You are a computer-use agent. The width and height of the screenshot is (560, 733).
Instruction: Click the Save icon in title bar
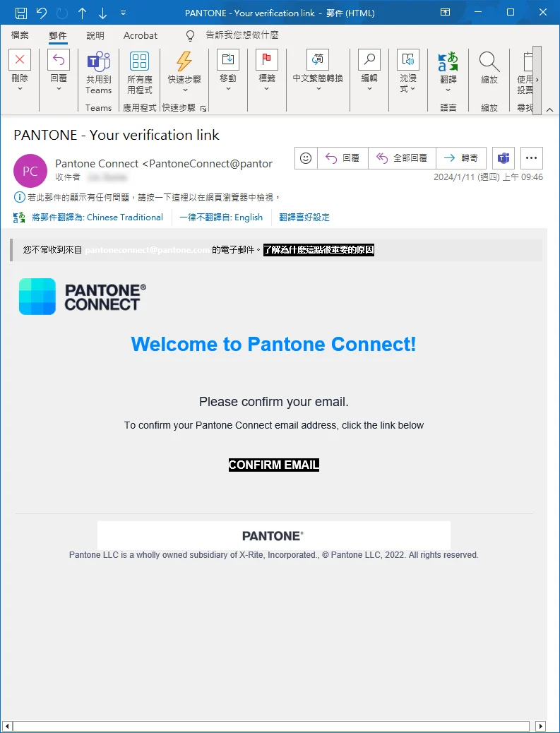click(21, 13)
